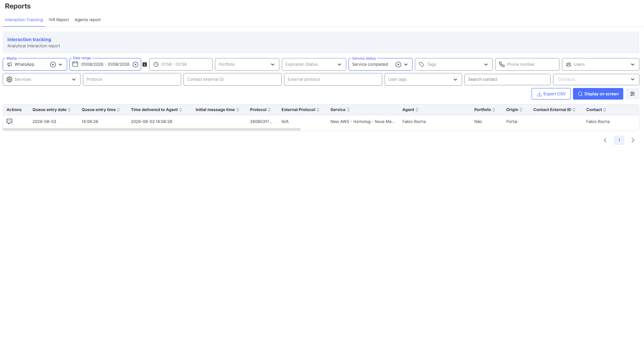Select page 1 in pagination
This screenshot has height=357, width=644.
619,140
